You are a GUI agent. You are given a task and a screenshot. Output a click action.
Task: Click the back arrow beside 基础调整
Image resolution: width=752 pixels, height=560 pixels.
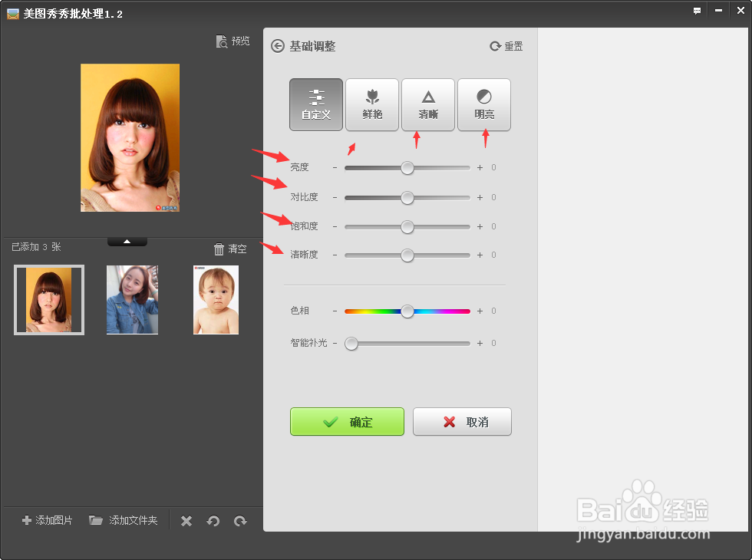[x=277, y=46]
